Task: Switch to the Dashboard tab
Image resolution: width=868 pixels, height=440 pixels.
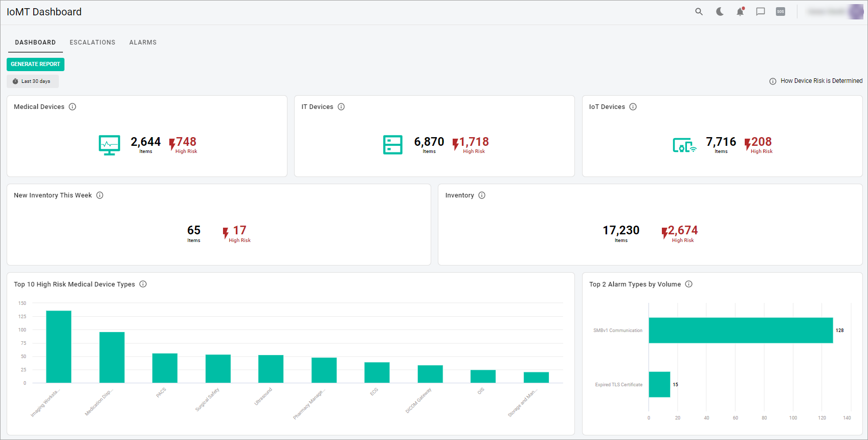Action: (x=35, y=42)
